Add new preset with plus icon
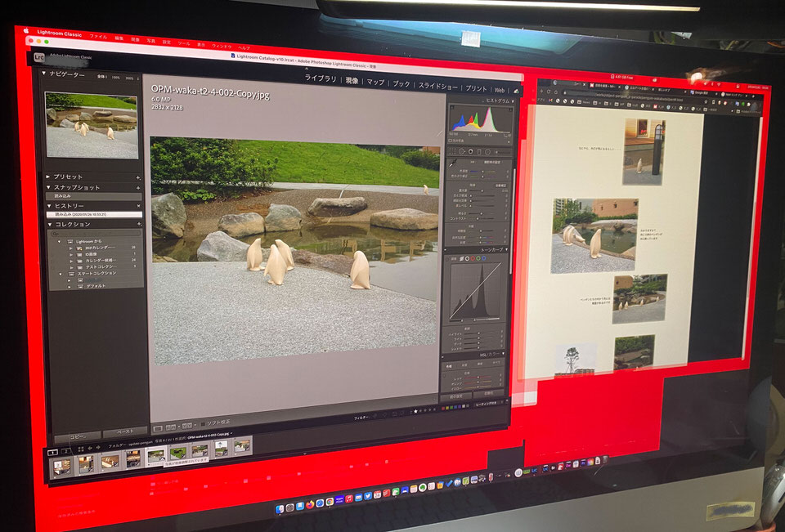 [138, 177]
